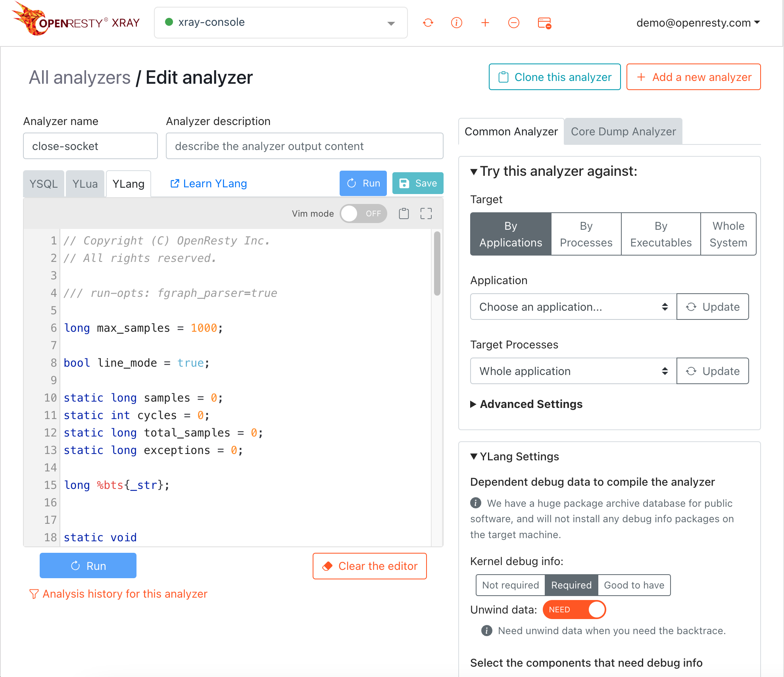Open the Choose an application dropdown
Image resolution: width=784 pixels, height=677 pixels.
coord(573,307)
